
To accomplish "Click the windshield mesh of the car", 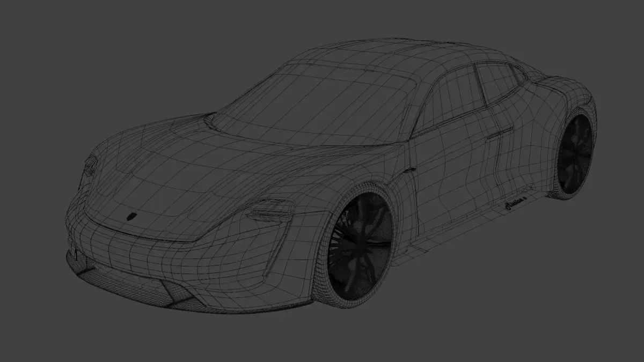I will [317, 104].
